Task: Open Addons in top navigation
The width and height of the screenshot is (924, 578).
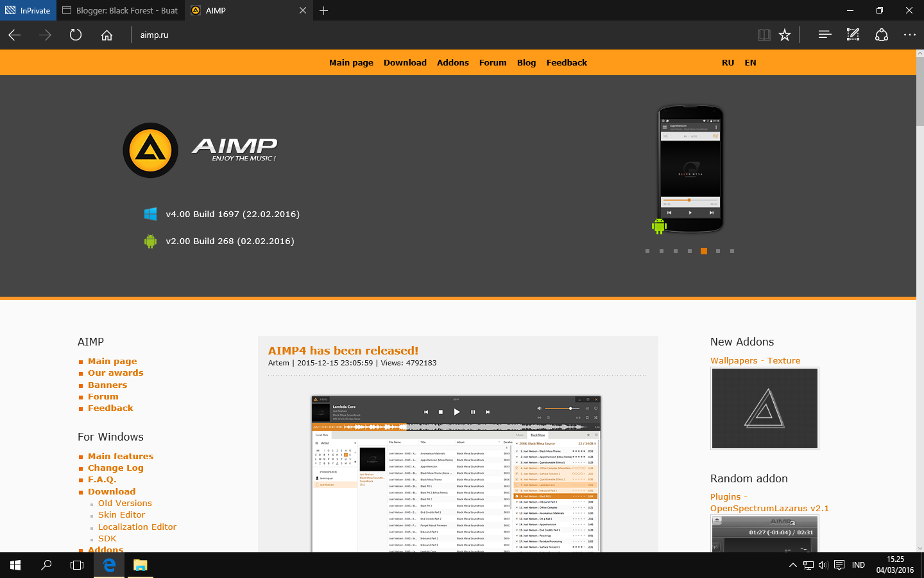Action: [453, 62]
